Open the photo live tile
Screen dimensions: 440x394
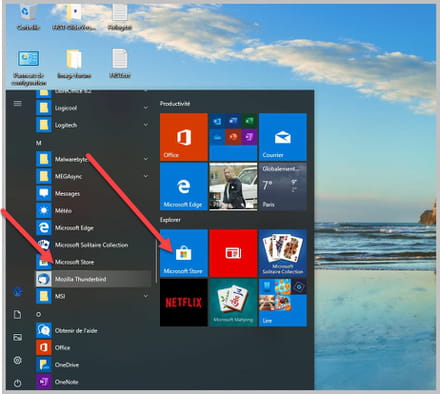(x=233, y=187)
